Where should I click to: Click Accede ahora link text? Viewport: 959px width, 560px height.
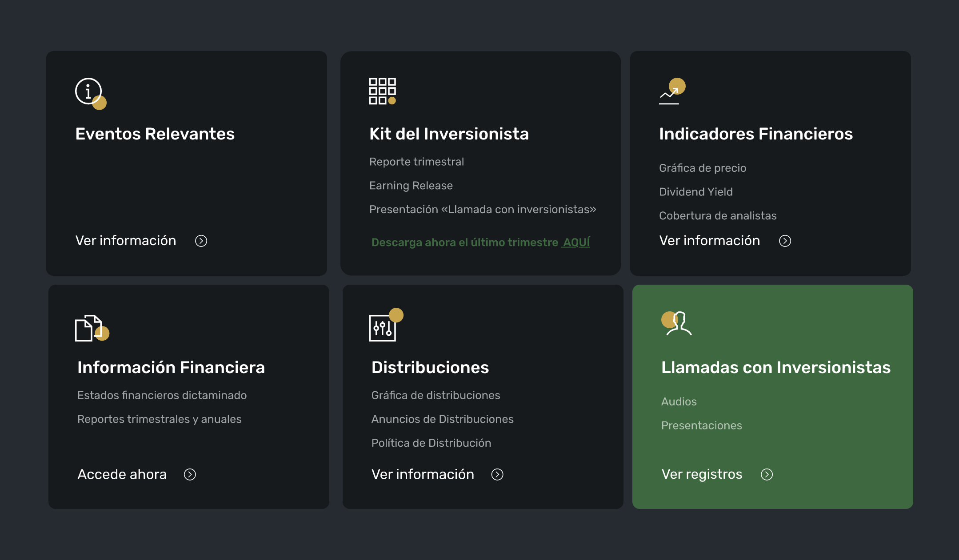[122, 474]
